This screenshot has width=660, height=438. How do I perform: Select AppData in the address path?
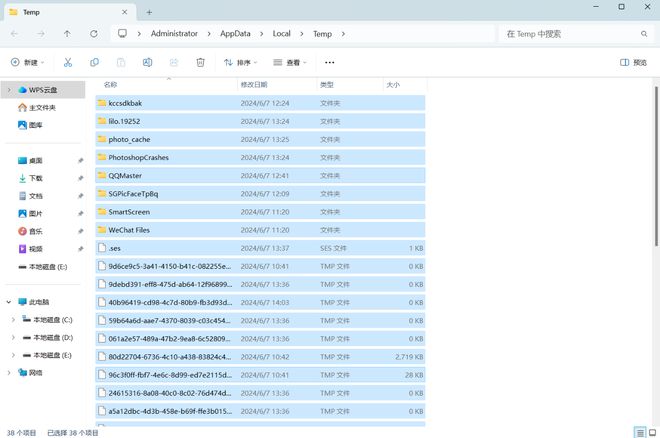[235, 34]
